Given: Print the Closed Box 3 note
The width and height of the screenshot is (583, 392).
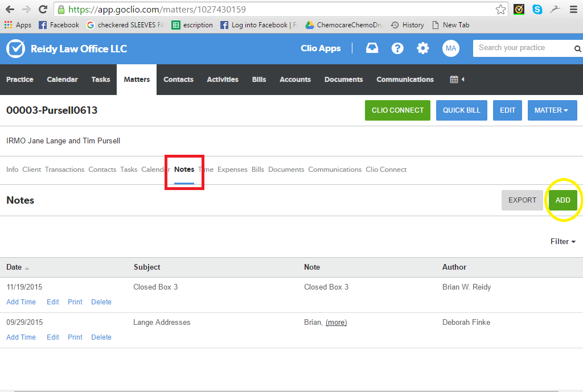Looking at the screenshot, I should 75,302.
